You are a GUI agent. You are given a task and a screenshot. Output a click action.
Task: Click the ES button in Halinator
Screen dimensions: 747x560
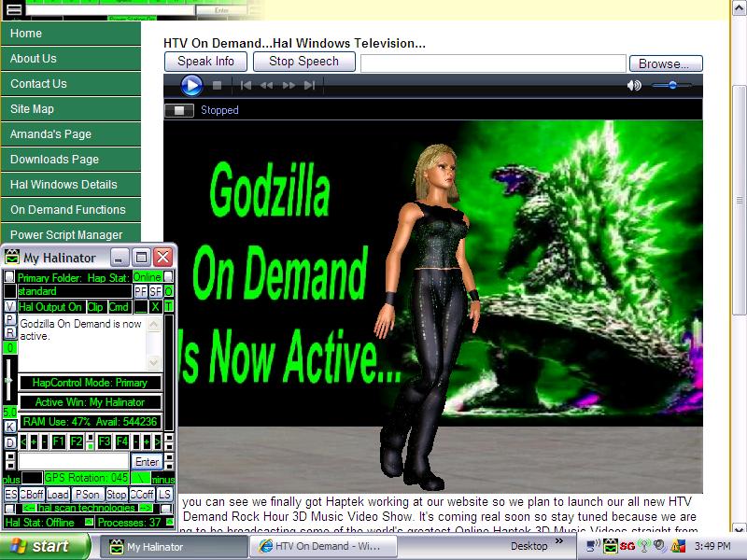[x=11, y=495]
